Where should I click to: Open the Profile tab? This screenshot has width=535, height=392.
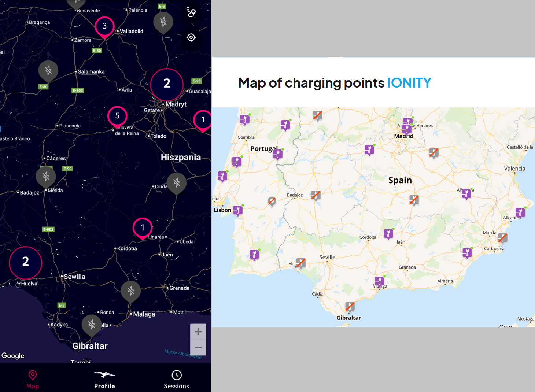click(104, 379)
